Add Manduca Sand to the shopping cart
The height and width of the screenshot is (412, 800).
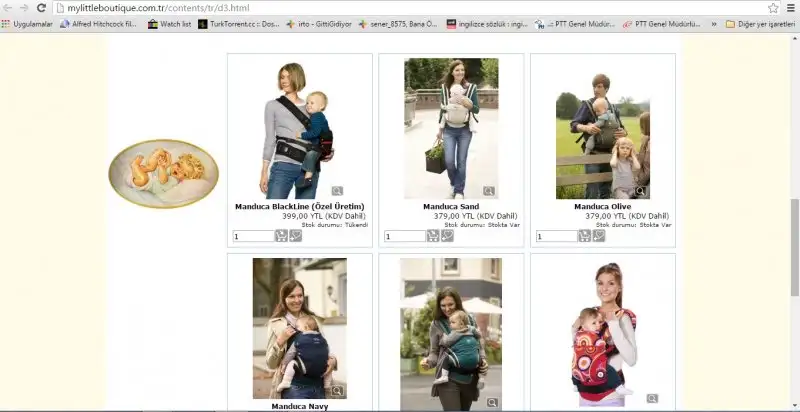(433, 236)
